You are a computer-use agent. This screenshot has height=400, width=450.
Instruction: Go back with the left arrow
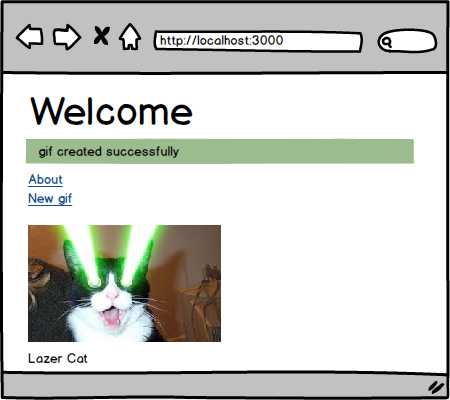(30, 37)
